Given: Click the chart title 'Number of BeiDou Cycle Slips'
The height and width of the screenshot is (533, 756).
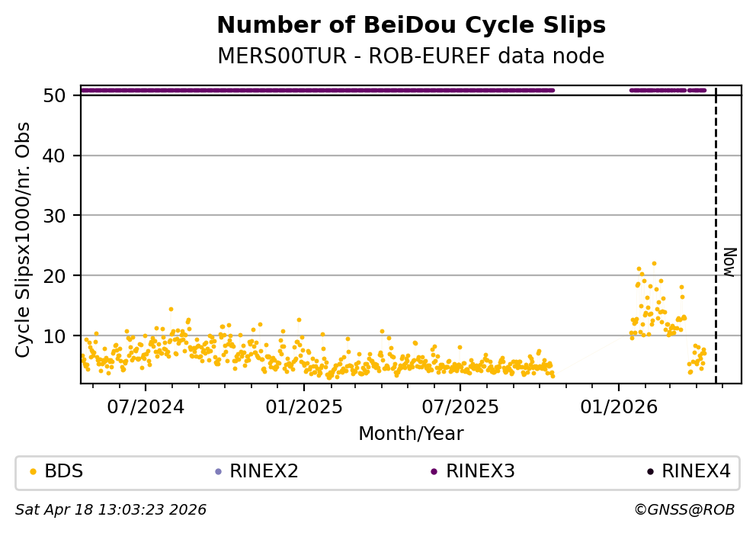Looking at the screenshot, I should tap(411, 26).
